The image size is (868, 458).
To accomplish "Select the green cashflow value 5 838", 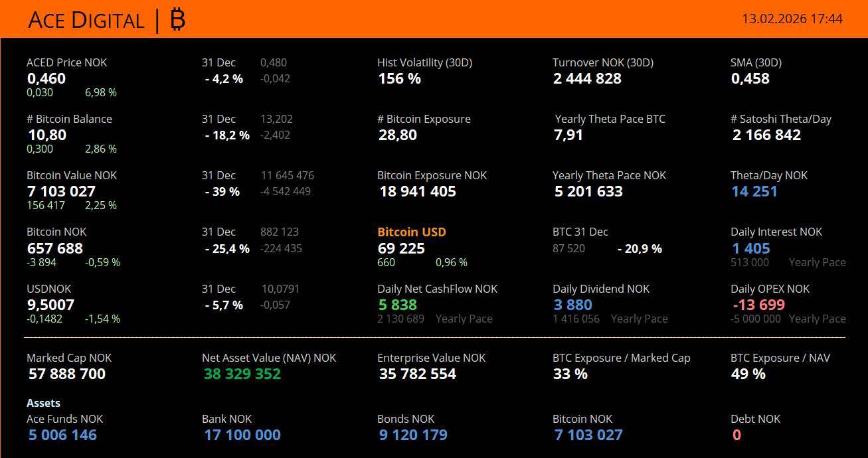I will 398,305.
